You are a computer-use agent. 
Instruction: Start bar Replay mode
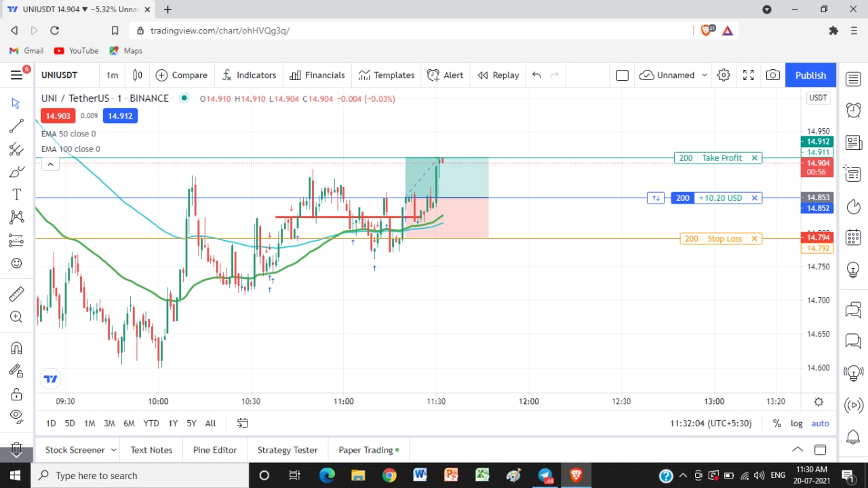tap(498, 75)
